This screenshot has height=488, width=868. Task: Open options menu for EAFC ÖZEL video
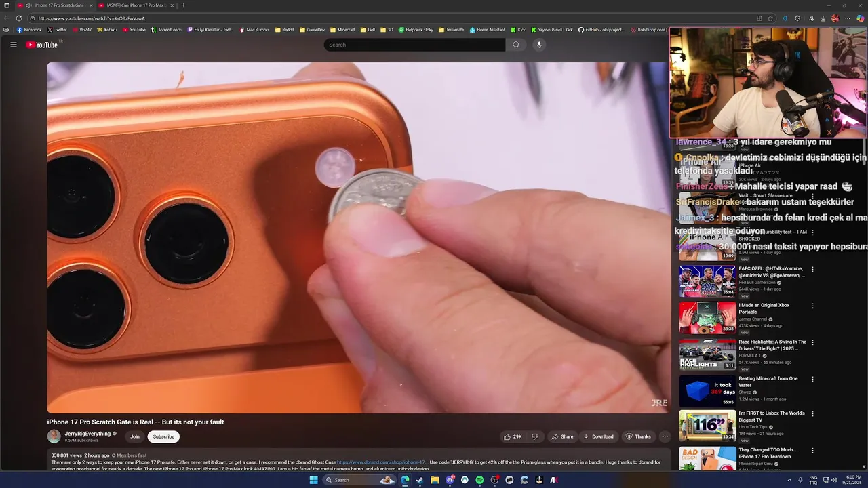point(812,269)
